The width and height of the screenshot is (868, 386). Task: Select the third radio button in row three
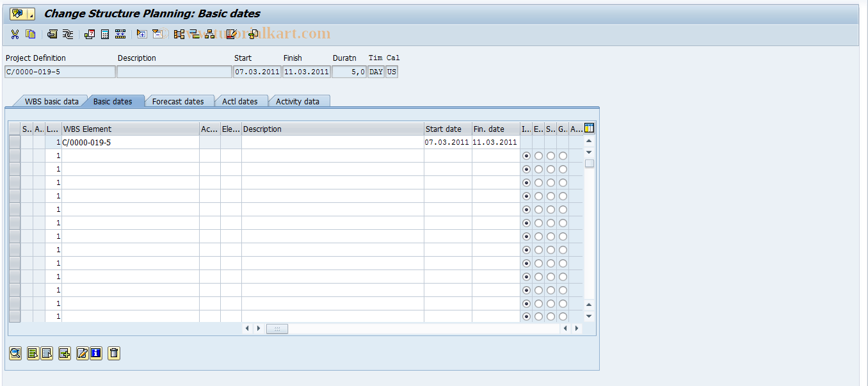coord(551,169)
